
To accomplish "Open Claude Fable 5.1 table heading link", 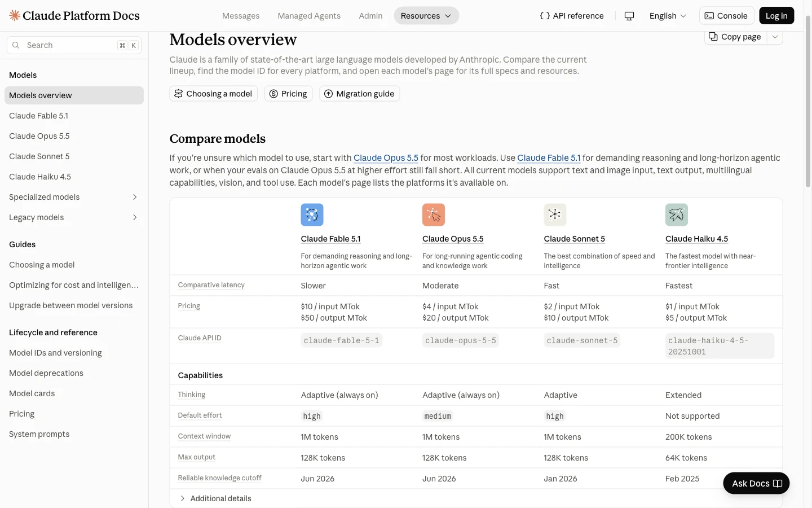I will (x=330, y=239).
